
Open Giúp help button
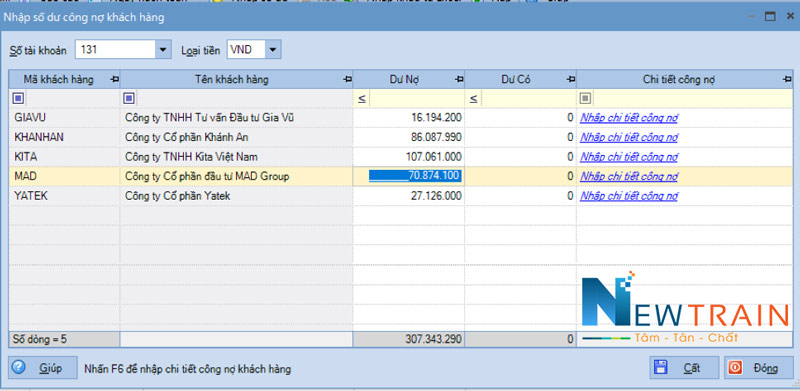point(43,368)
